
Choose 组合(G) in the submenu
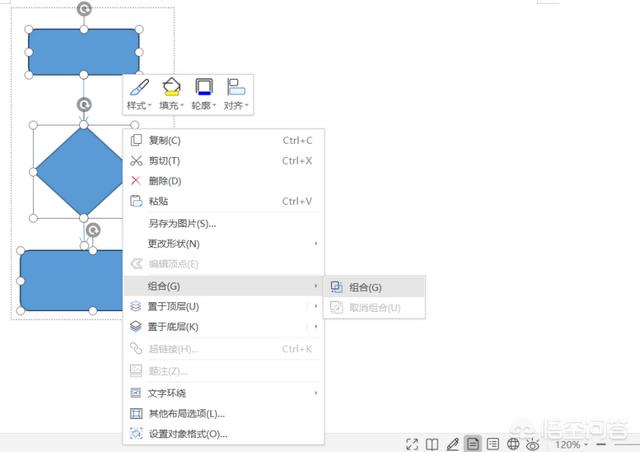click(x=365, y=287)
